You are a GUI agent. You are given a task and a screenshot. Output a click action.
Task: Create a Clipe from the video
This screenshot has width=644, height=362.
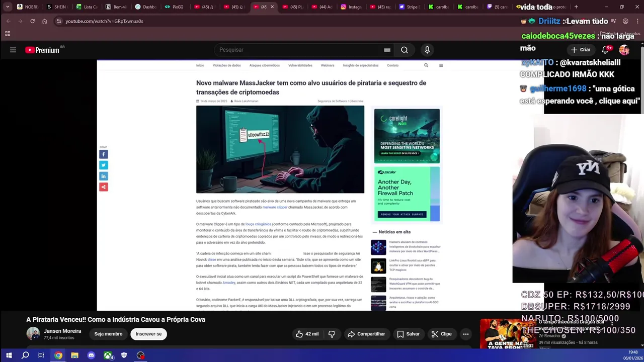441,334
